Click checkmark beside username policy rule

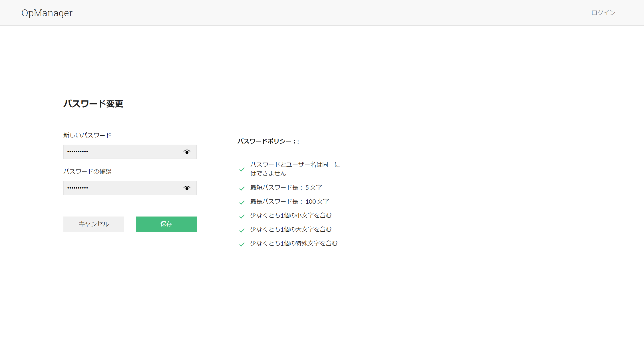pos(242,169)
